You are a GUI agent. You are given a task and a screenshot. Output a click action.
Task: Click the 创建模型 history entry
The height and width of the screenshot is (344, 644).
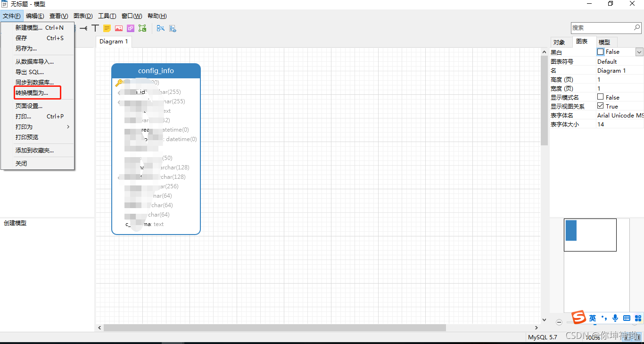click(15, 223)
